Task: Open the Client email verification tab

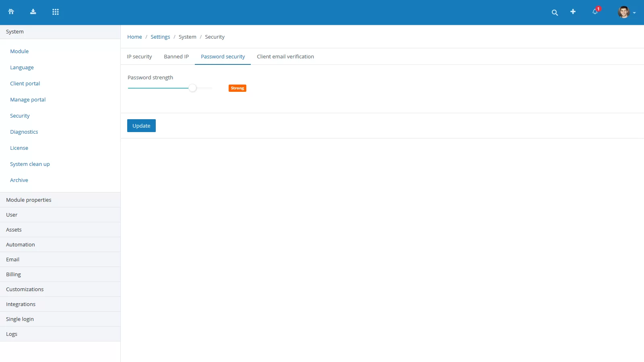Action: pyautogui.click(x=285, y=56)
